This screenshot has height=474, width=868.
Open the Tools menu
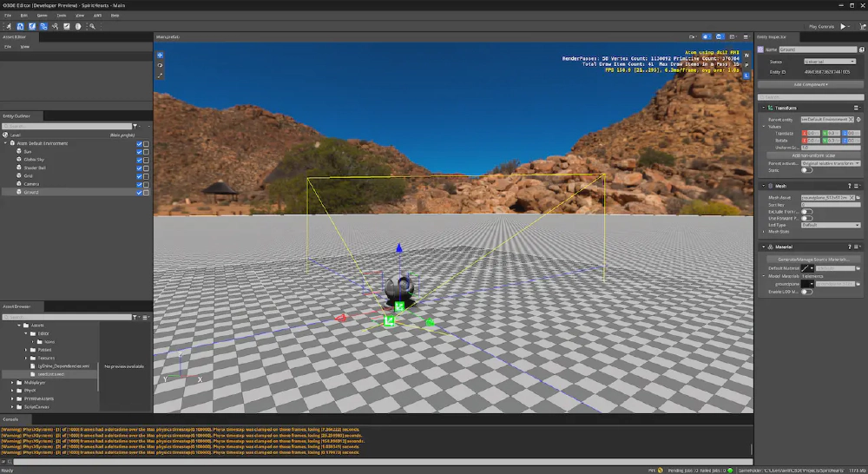(61, 16)
